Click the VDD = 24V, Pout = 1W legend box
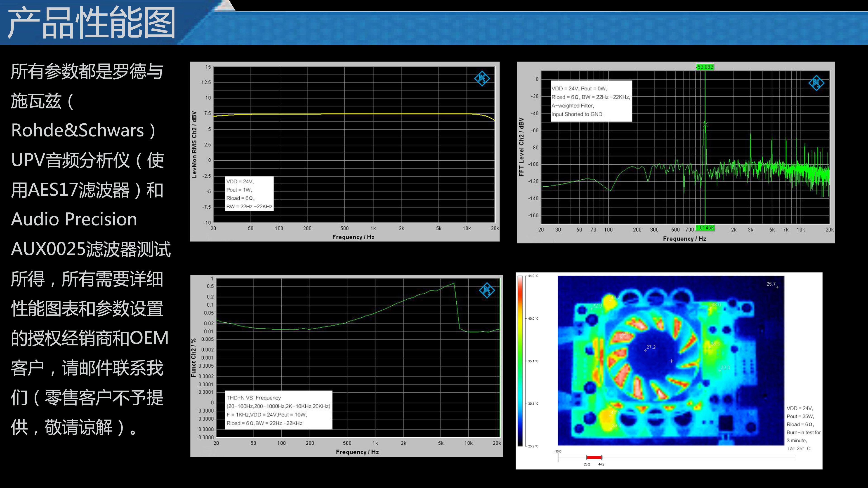Screen dimensions: 868x488 249,194
